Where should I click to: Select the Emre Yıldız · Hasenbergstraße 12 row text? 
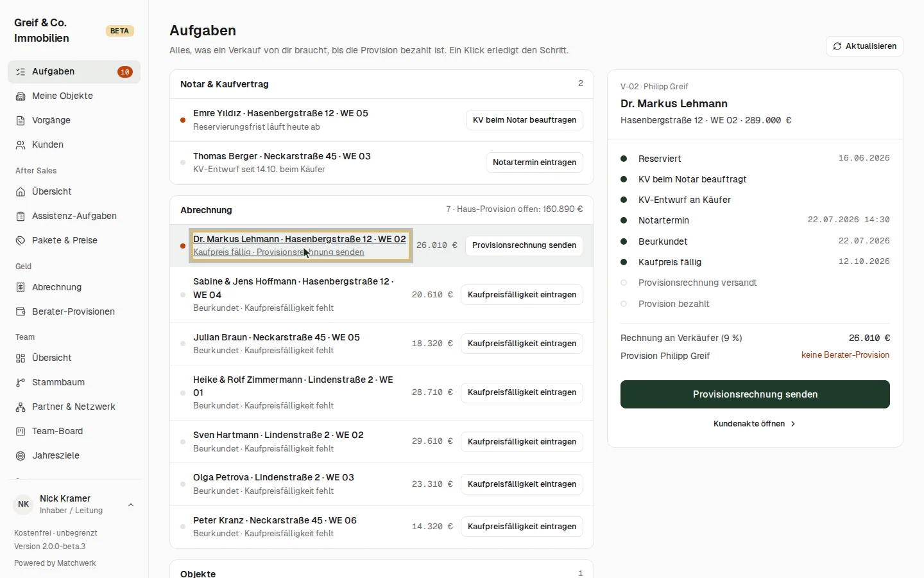tap(280, 113)
